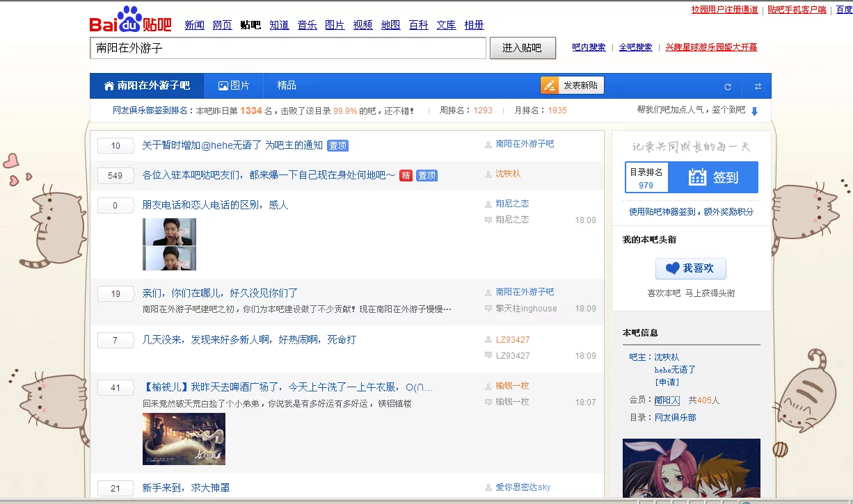
Task: Click the 置顶 badge on the 549-reply post
Action: click(426, 175)
